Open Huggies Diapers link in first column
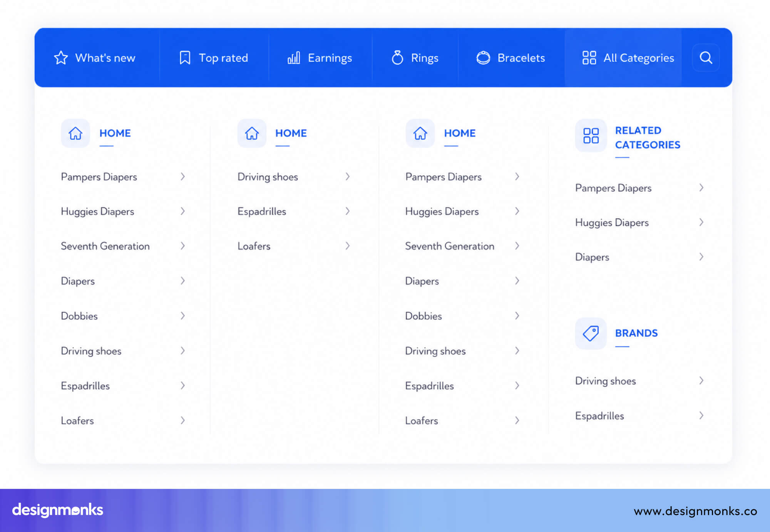Screen dimensions: 770x532 click(97, 212)
